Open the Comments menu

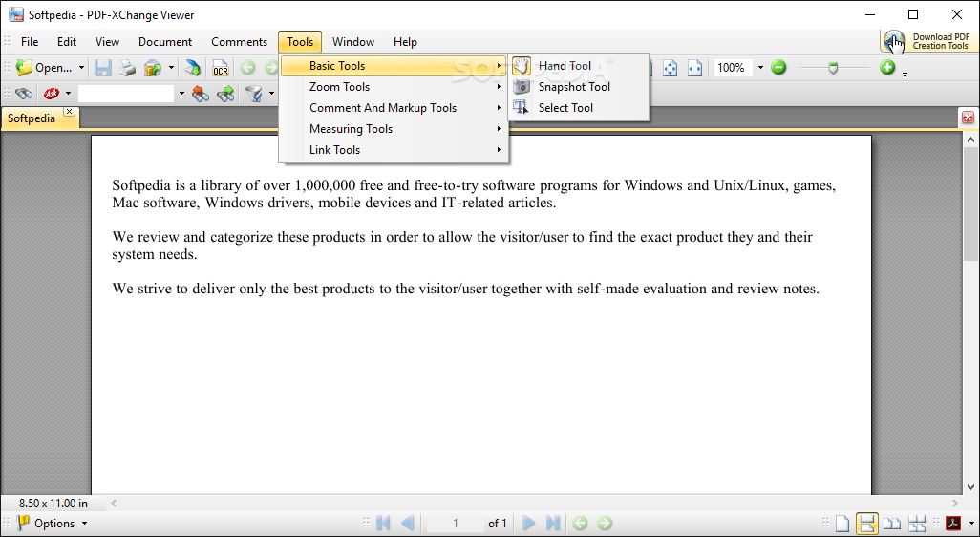tap(240, 42)
